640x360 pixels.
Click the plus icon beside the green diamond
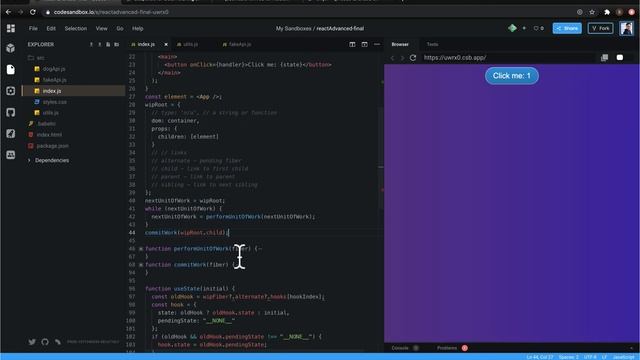point(524,28)
